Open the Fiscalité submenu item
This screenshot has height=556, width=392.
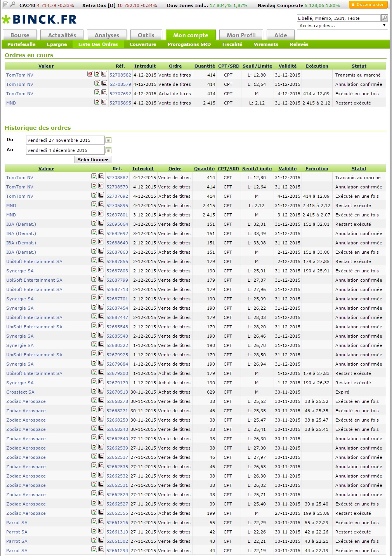[x=232, y=44]
